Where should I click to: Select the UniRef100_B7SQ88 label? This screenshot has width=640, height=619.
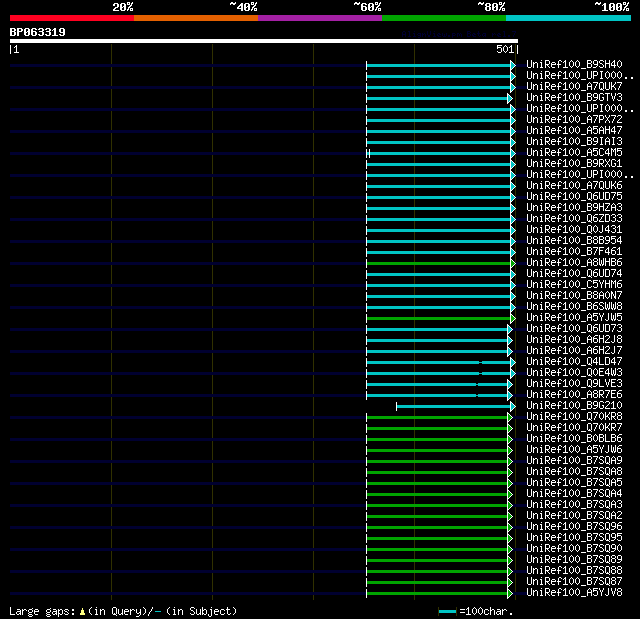pyautogui.click(x=574, y=571)
